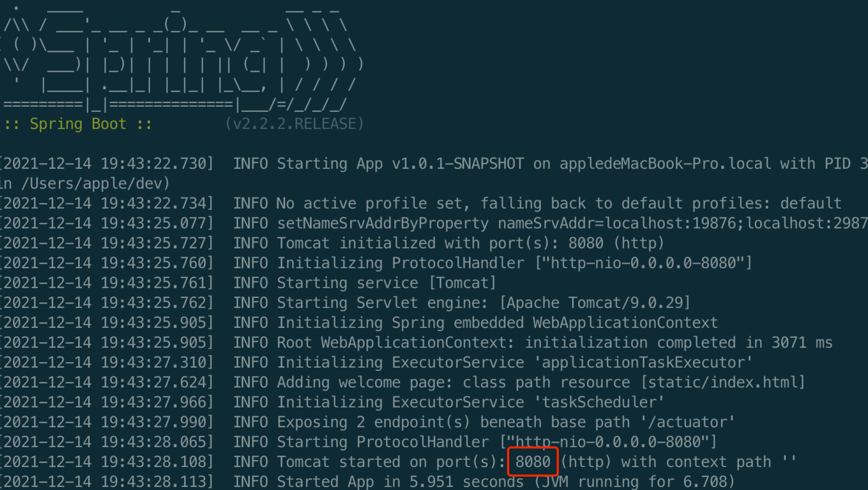Click the 8080 in 'Tomcat initialized with port(s)' line
Screen dimensions: 868x490
point(585,243)
